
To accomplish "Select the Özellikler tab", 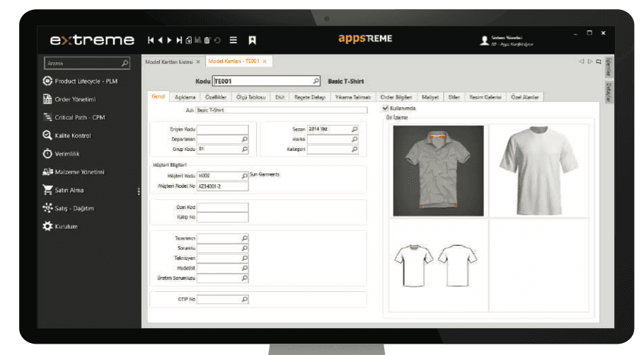I will [216, 97].
